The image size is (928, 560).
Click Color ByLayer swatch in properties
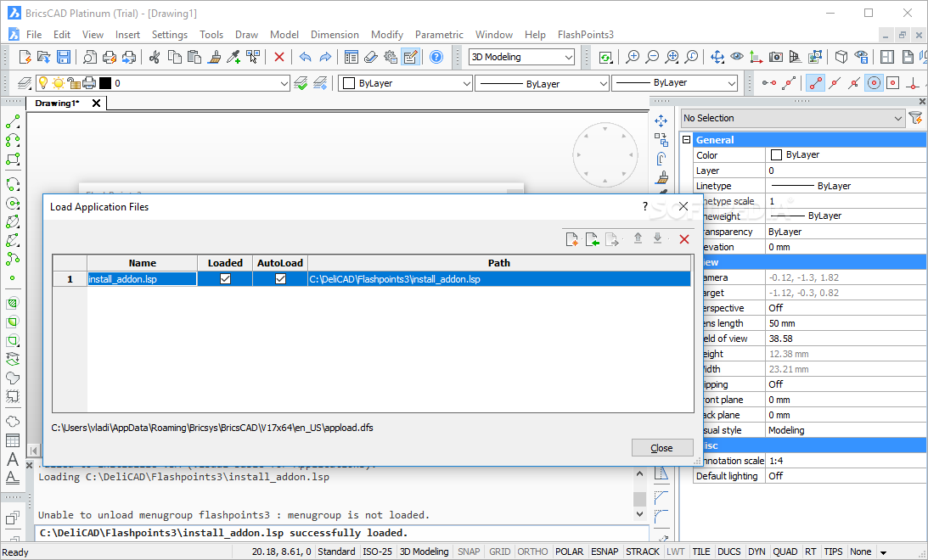click(x=776, y=155)
